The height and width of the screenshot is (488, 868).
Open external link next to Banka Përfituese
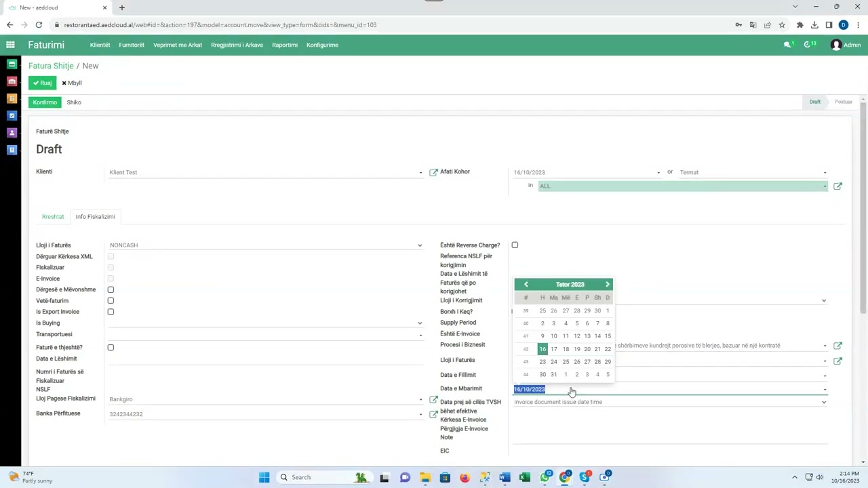pos(433,414)
